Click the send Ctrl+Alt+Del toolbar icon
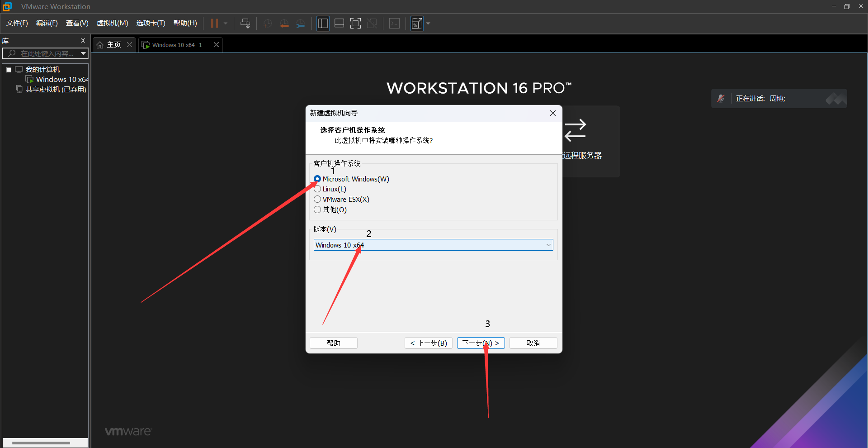The height and width of the screenshot is (448, 868). 245,24
